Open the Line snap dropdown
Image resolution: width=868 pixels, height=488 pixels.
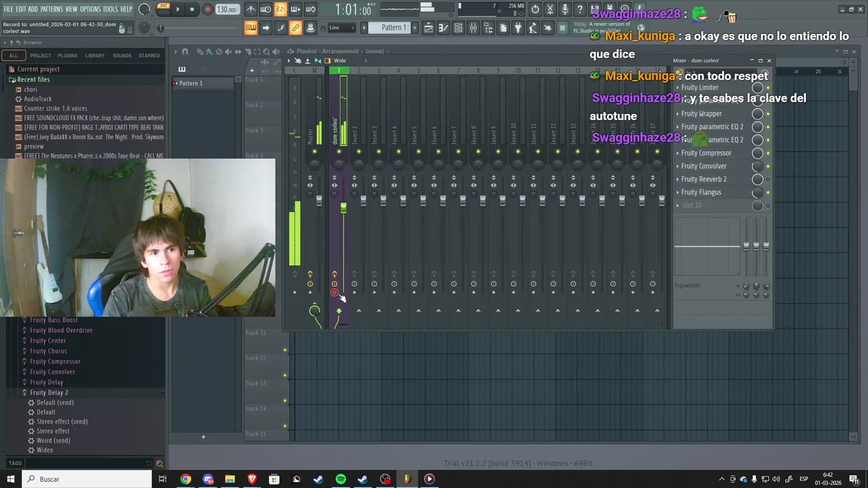pos(342,28)
